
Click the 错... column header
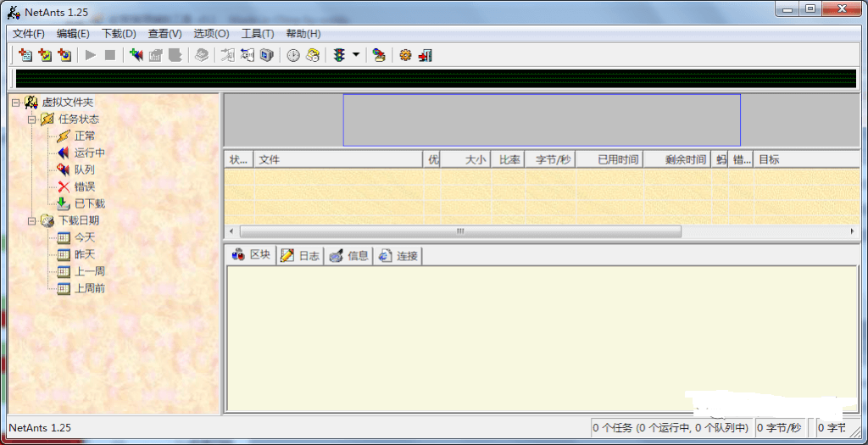(x=741, y=160)
